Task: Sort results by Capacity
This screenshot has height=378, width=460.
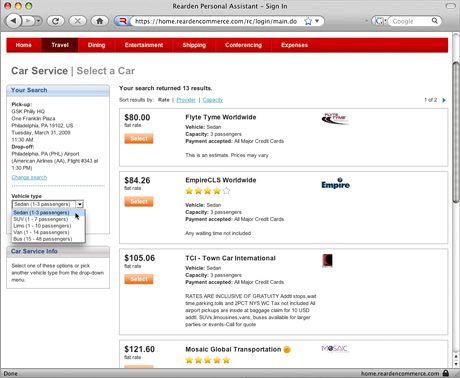Action: tap(213, 100)
